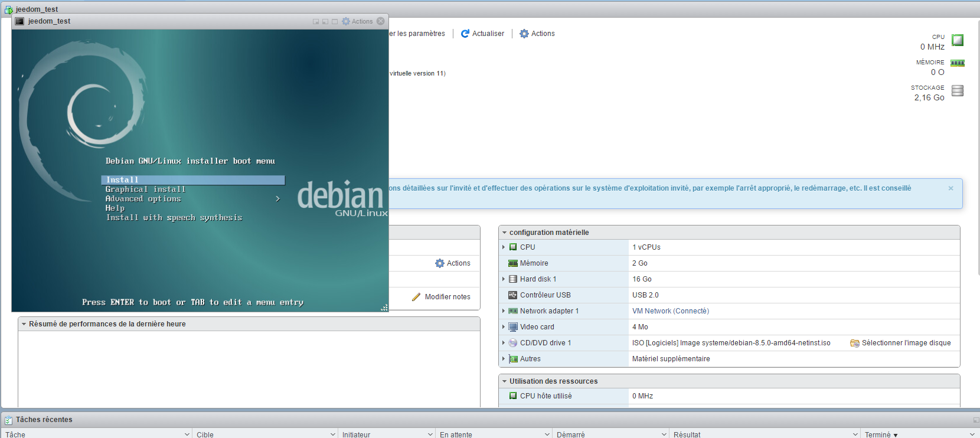The width and height of the screenshot is (980, 438).
Task: Select Advanced options in boot menu
Action: coord(143,199)
